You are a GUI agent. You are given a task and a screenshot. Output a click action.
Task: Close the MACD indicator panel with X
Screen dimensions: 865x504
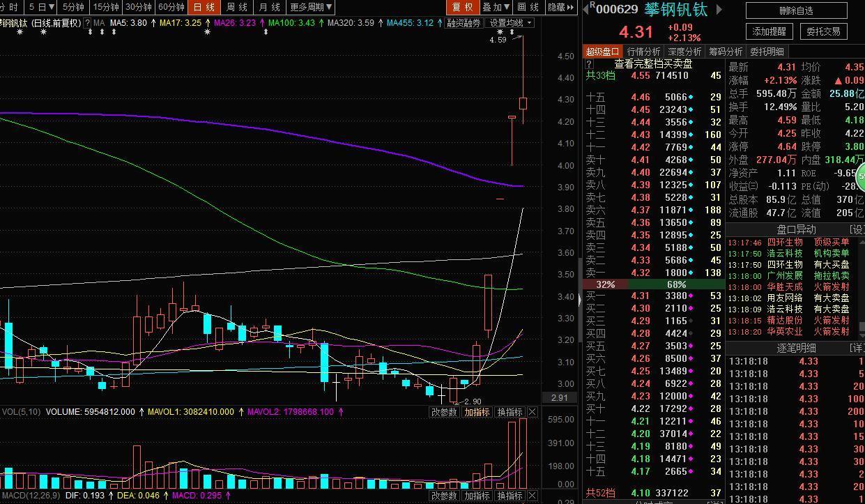pyautogui.click(x=533, y=496)
